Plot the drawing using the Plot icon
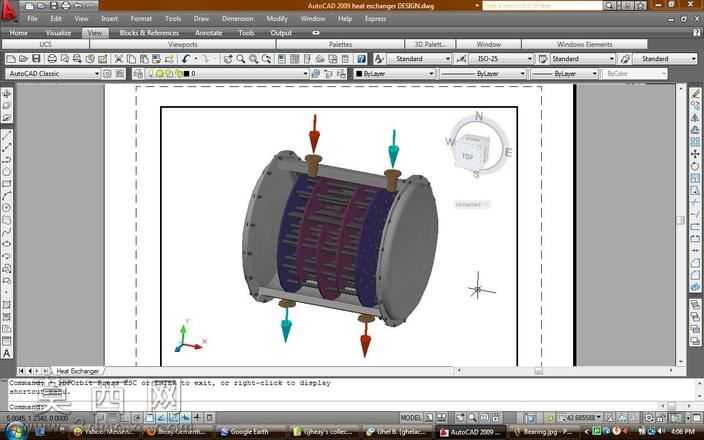This screenshot has height=440, width=704. (52, 59)
